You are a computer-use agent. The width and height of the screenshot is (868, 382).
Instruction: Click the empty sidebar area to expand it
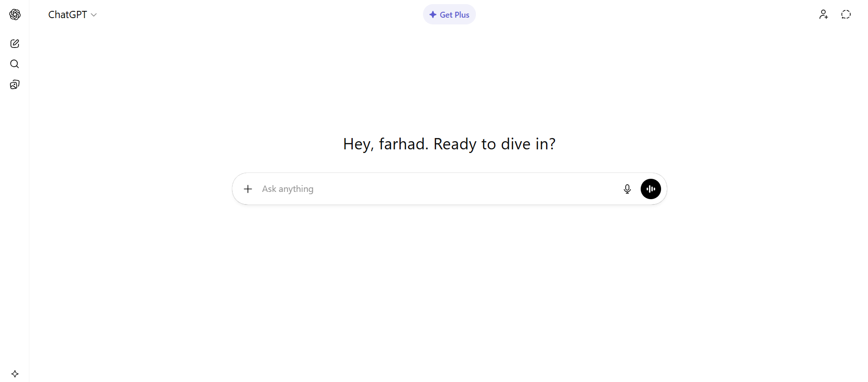click(14, 226)
